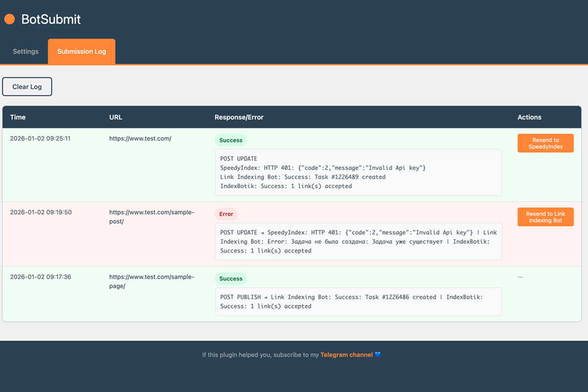The width and height of the screenshot is (588, 392).
Task: Select the POST UPDATE response box of first entry
Action: coord(358,172)
